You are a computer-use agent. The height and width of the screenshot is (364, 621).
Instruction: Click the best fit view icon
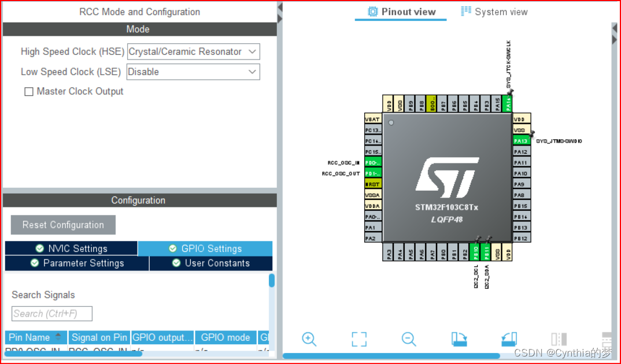click(359, 339)
